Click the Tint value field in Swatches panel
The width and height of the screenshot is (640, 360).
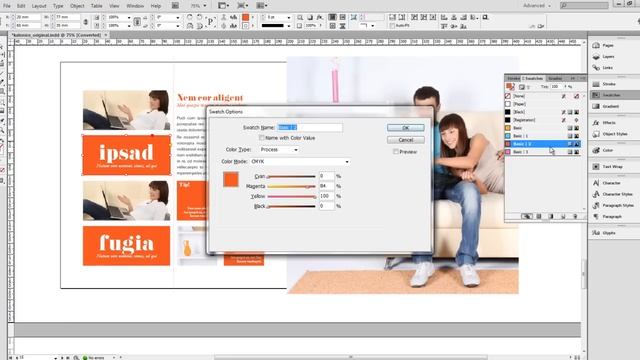(557, 87)
